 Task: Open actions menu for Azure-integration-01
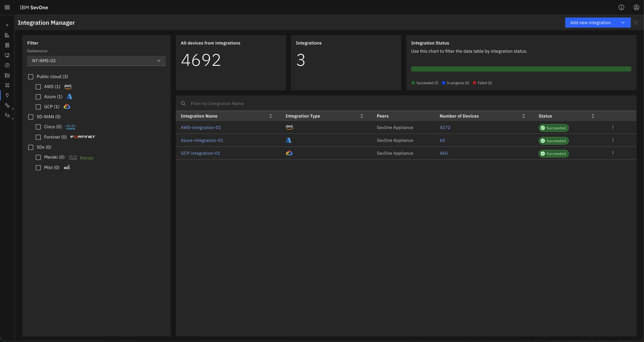pos(613,140)
